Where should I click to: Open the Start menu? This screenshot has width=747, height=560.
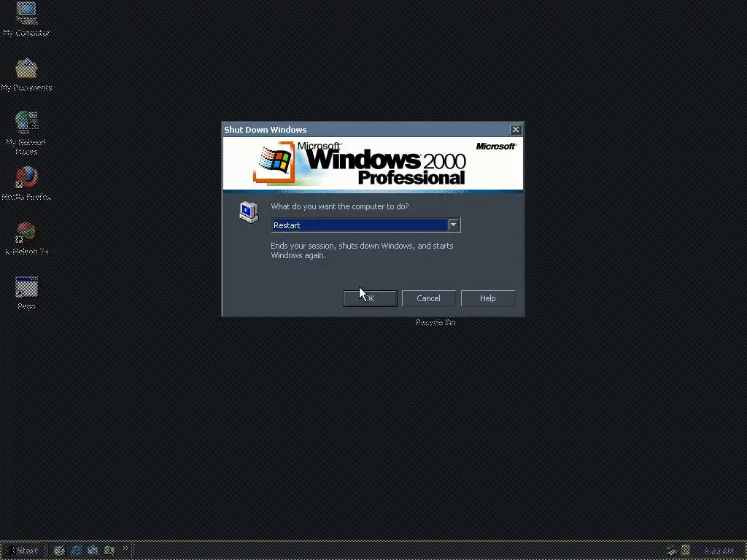tap(23, 551)
